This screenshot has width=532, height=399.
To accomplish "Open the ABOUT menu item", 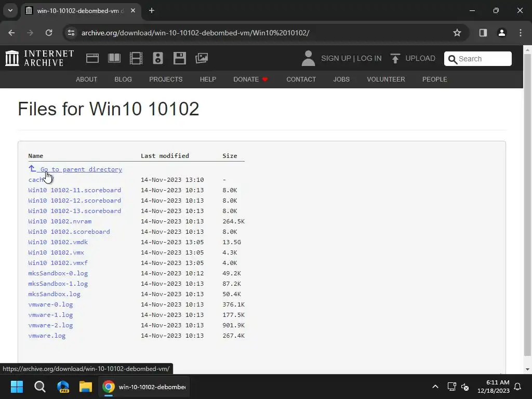I will (87, 79).
